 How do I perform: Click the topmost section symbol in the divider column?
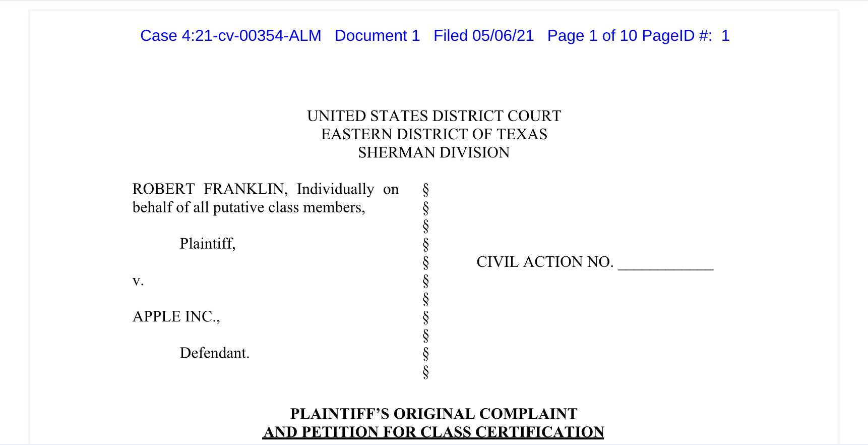coord(426,190)
